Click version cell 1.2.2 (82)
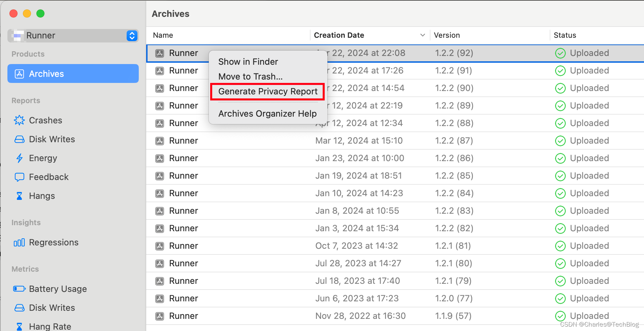 click(x=454, y=228)
